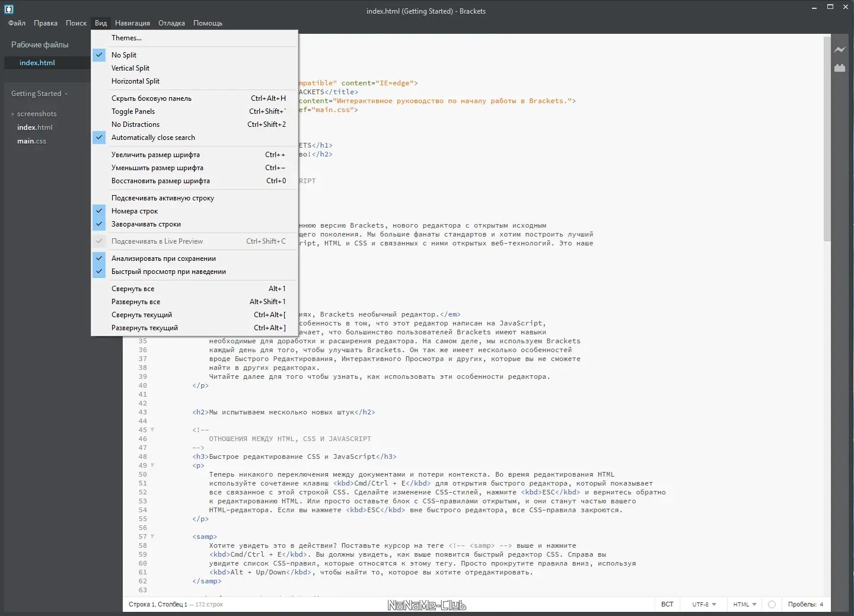Click the opening samp tag on line 57

[205, 537]
